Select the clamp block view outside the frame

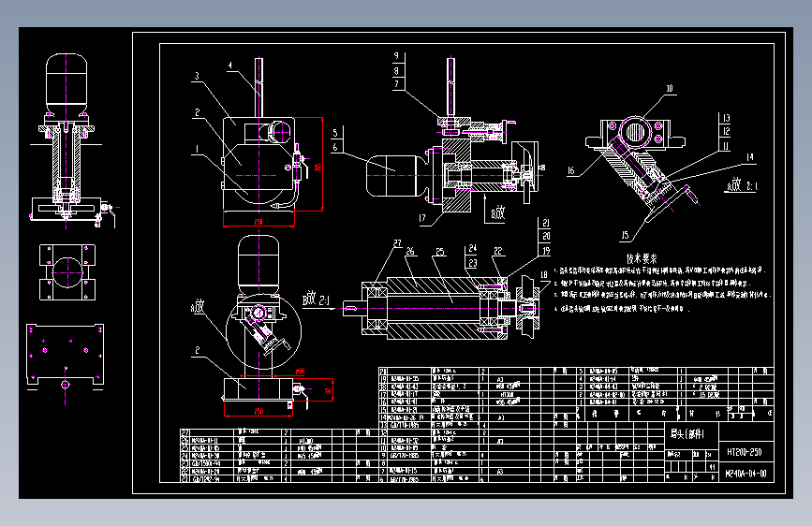coord(67,272)
